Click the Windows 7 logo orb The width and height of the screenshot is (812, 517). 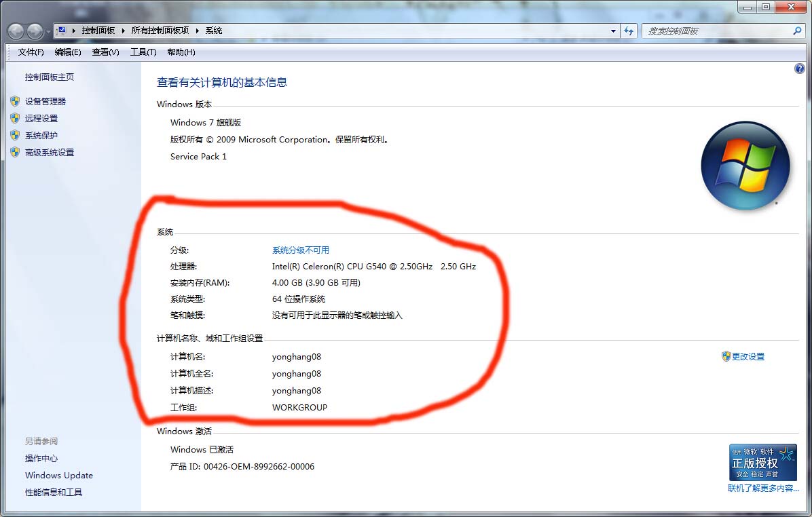745,166
